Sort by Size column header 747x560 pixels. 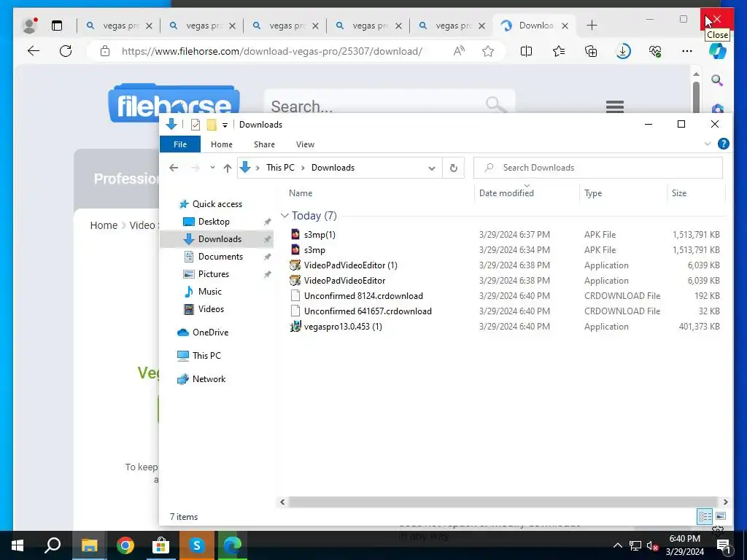click(679, 192)
